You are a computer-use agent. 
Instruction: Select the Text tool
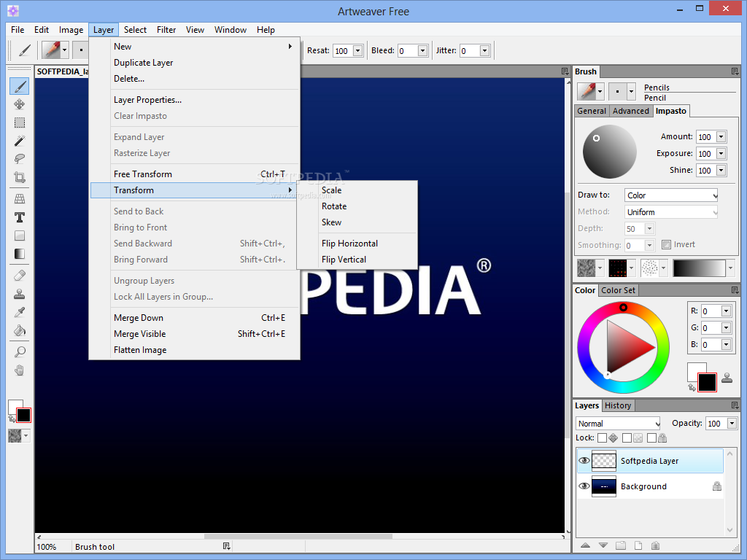point(20,217)
